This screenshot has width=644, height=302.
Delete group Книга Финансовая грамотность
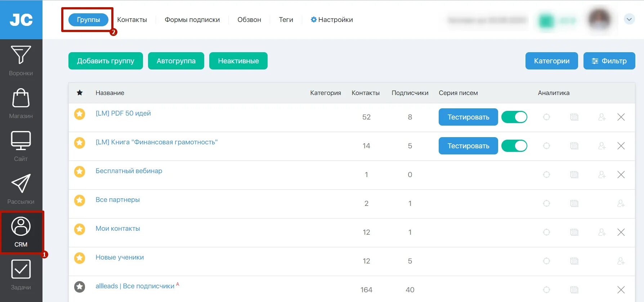(x=621, y=146)
